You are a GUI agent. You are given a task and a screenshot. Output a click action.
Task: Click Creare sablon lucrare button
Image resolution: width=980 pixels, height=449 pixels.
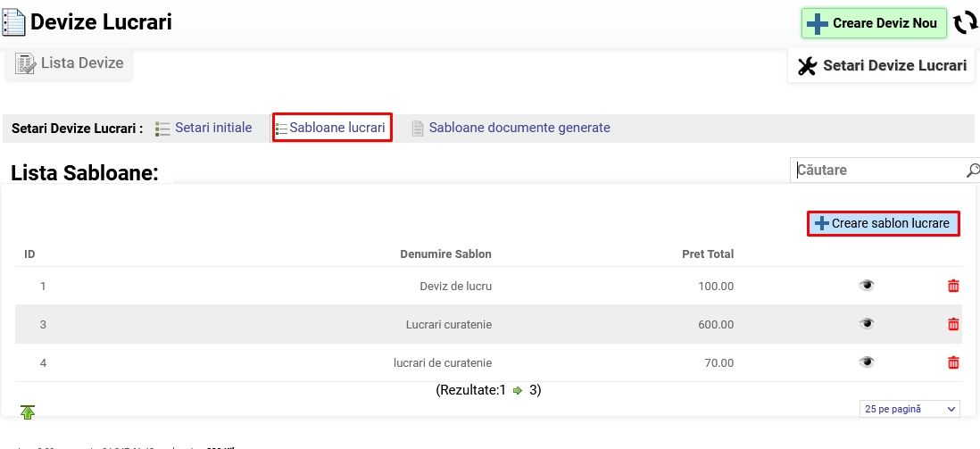pyautogui.click(x=883, y=223)
